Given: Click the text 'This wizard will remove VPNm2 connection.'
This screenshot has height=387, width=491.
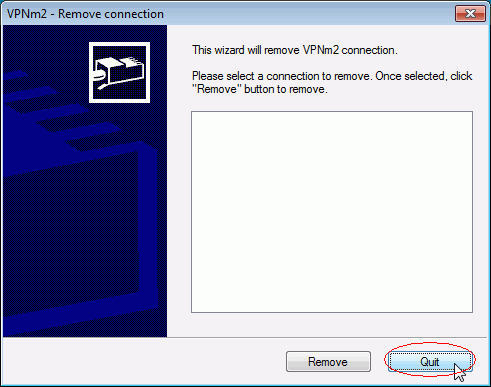Looking at the screenshot, I should click(295, 50).
